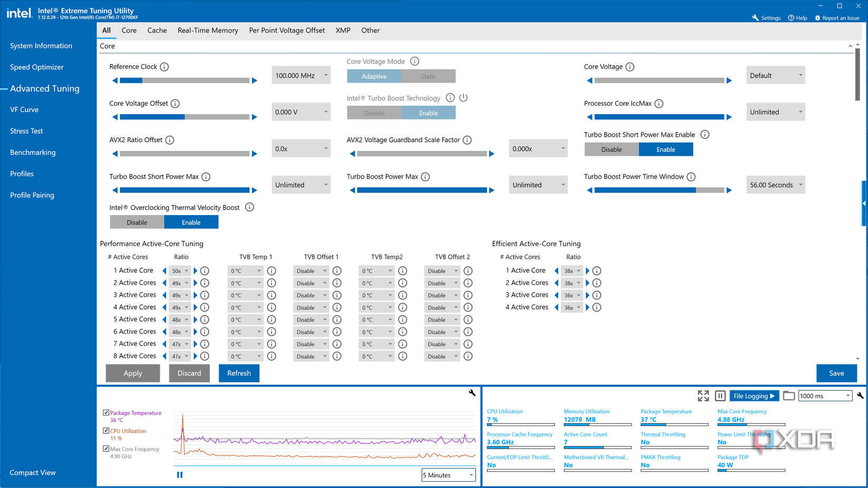The height and width of the screenshot is (488, 868).
Task: Uncheck the Package Temperature graph checkbox
Action: point(105,413)
